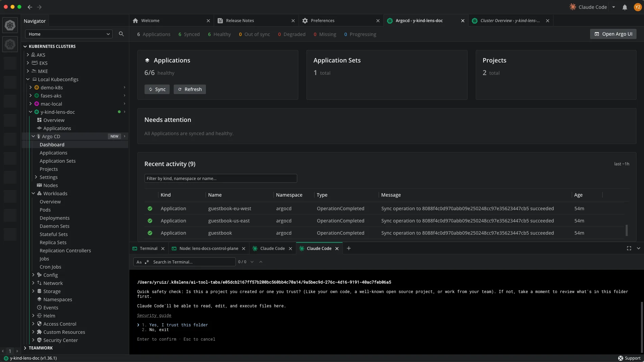Toggle regex search option in terminal
The height and width of the screenshot is (362, 644).
[x=147, y=262]
